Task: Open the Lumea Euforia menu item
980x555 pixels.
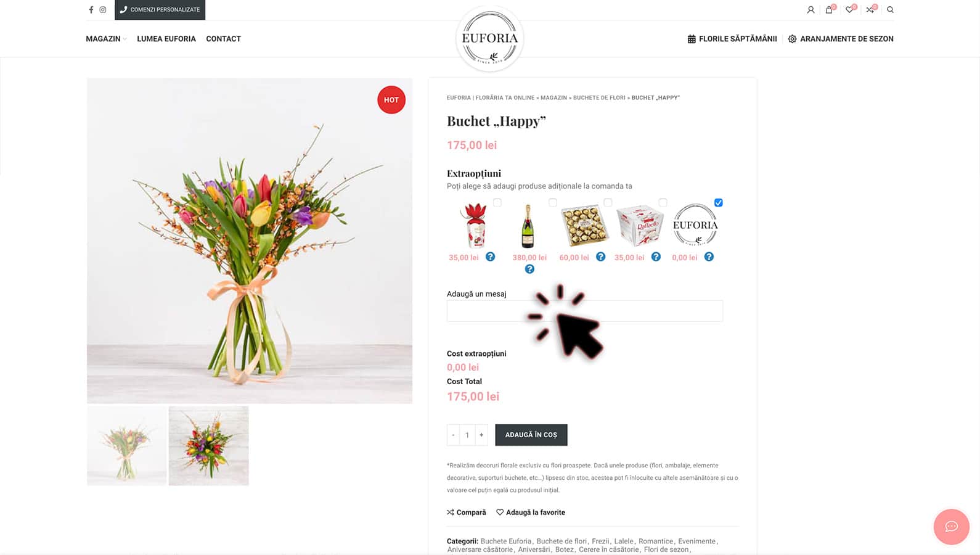Action: pyautogui.click(x=166, y=39)
